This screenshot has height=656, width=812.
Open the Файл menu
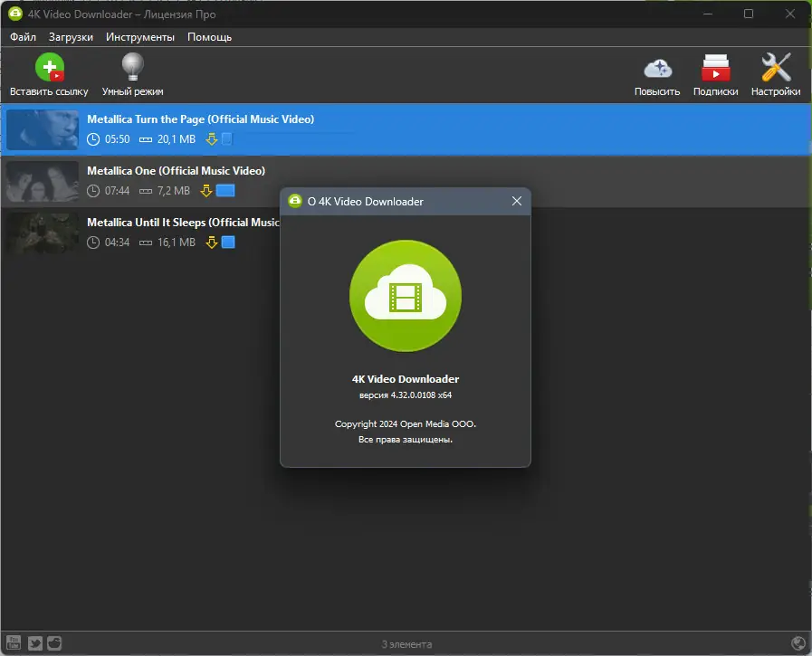(23, 37)
